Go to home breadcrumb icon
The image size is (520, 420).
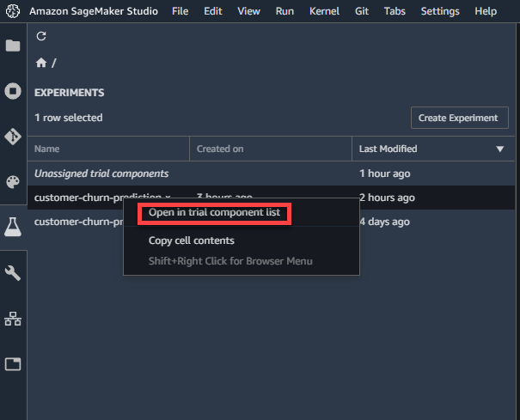[x=41, y=63]
